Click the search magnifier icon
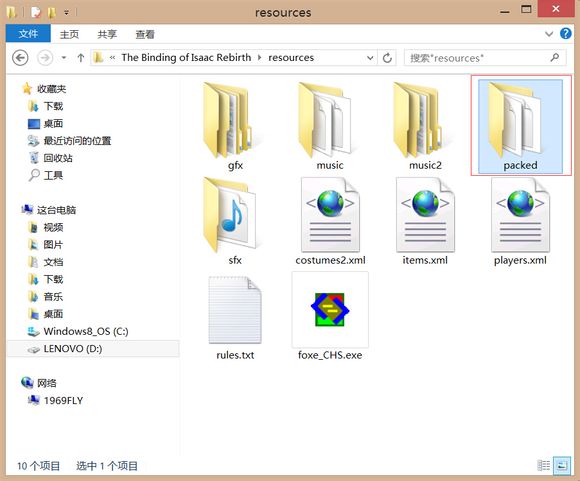This screenshot has width=580, height=481. click(554, 58)
